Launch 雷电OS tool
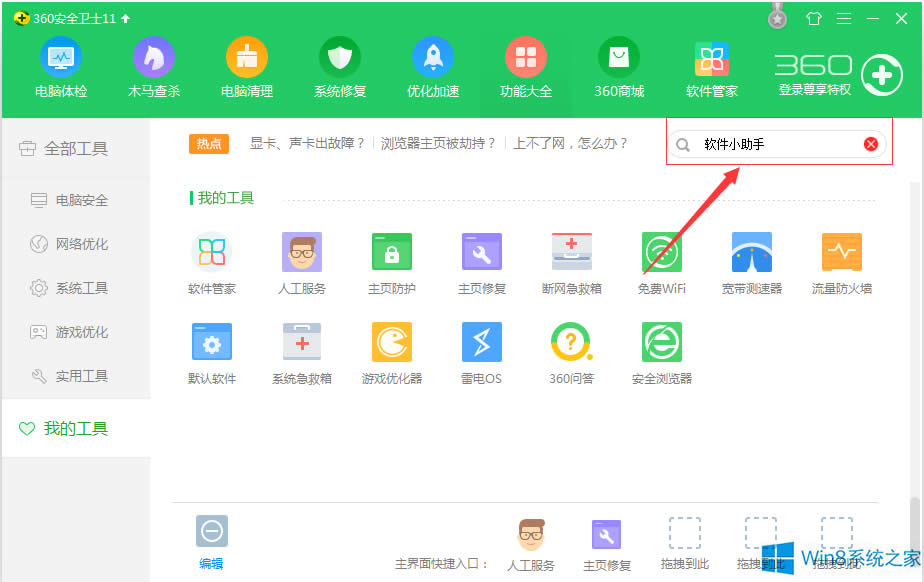Image resolution: width=924 pixels, height=582 pixels. click(482, 353)
